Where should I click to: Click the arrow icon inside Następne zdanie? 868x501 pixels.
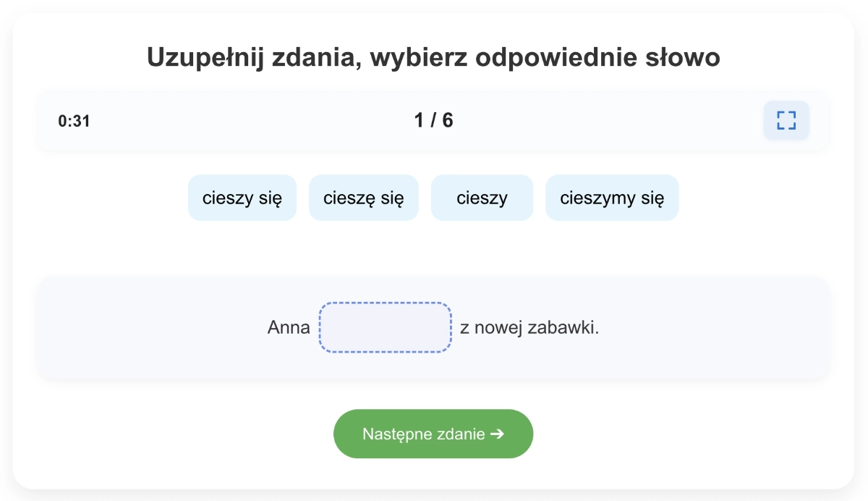pos(497,434)
